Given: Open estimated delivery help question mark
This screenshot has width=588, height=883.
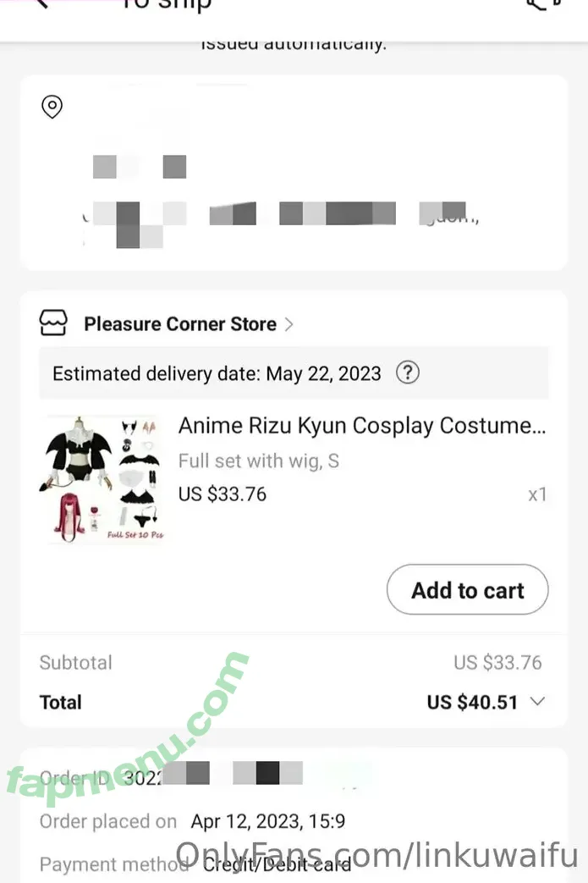Looking at the screenshot, I should pos(408,373).
